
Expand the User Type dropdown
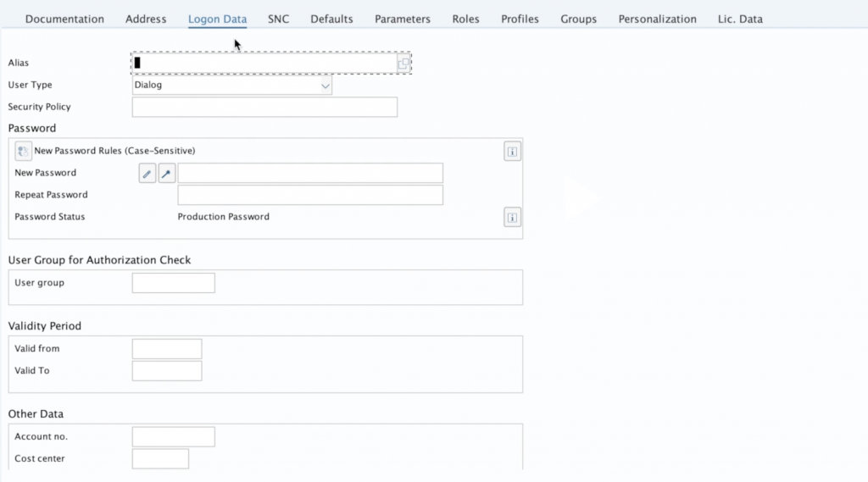325,86
